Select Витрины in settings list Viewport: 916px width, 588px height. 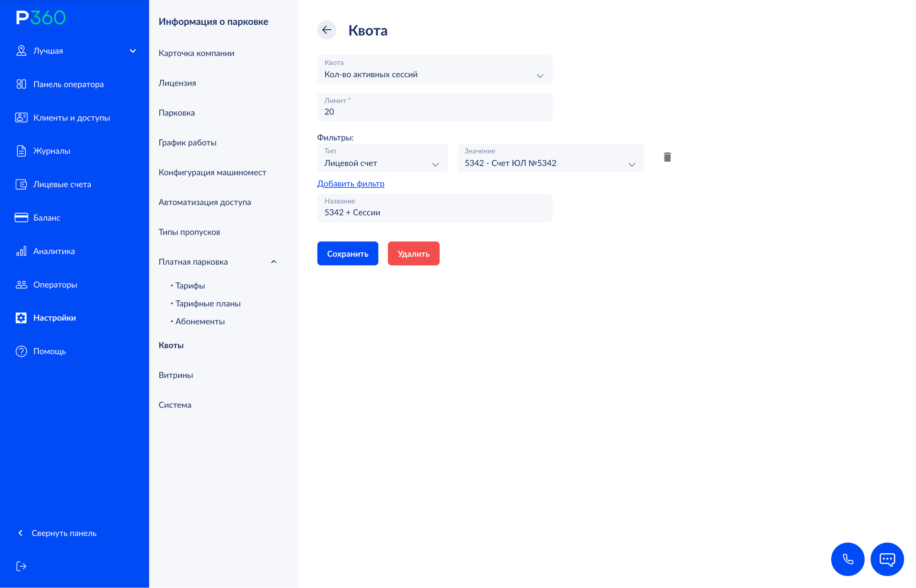coord(176,375)
